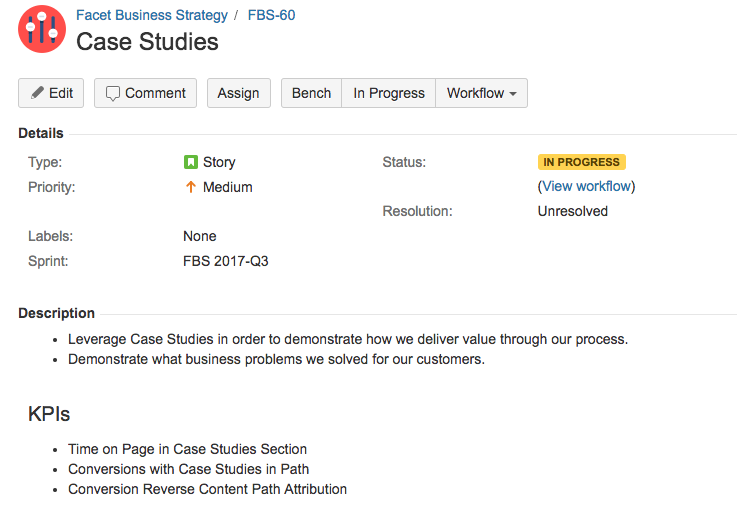
Task: Click the pencil icon on Edit
Action: 37,92
